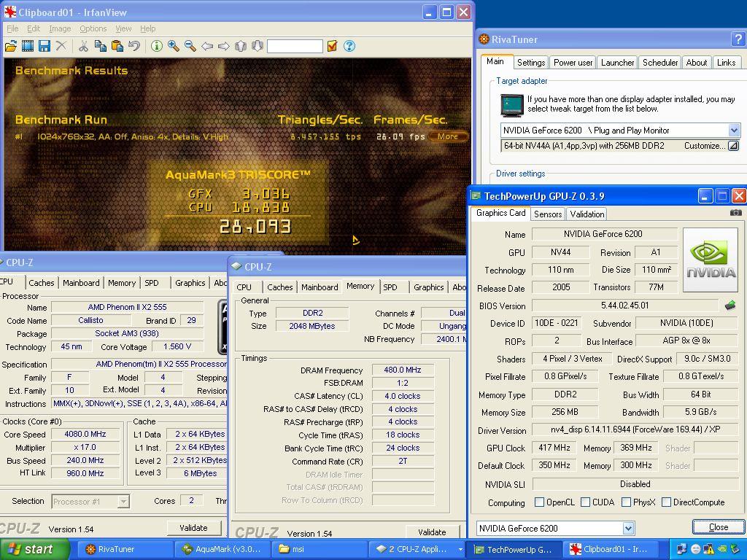Click the Close button in GPU-Z

(718, 527)
